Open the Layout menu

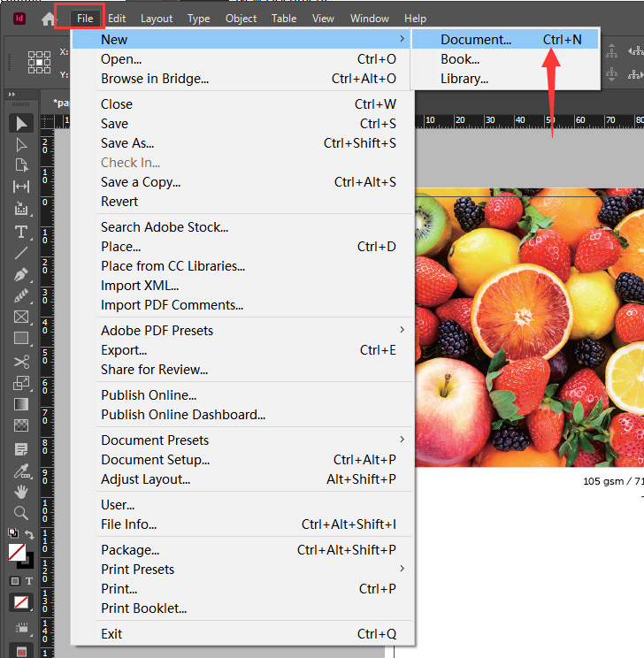pyautogui.click(x=157, y=19)
